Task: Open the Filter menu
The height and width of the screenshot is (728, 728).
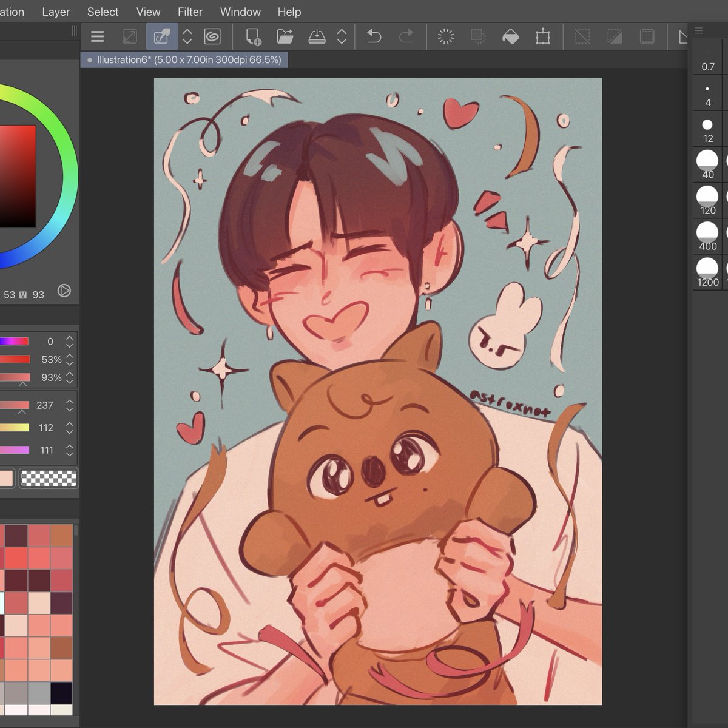Action: coord(190,12)
